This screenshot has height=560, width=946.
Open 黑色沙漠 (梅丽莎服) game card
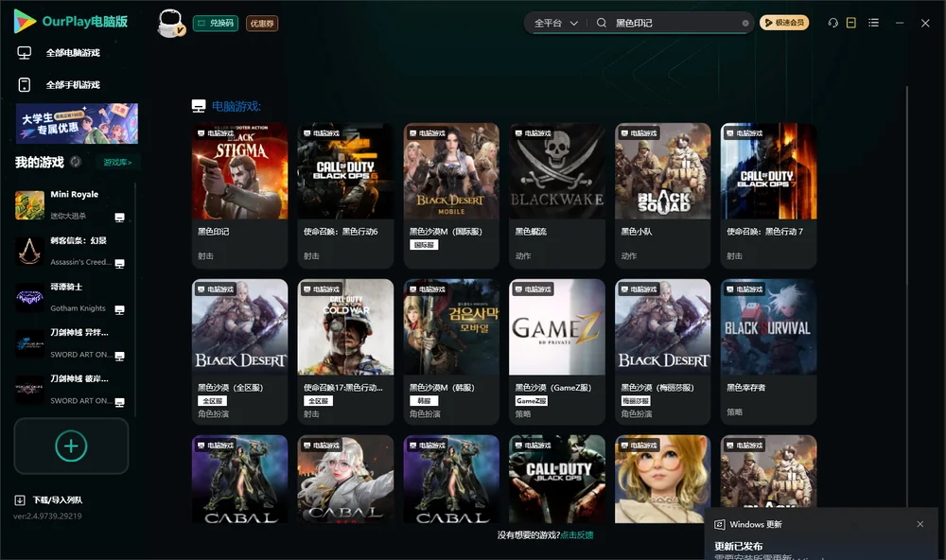(x=662, y=352)
